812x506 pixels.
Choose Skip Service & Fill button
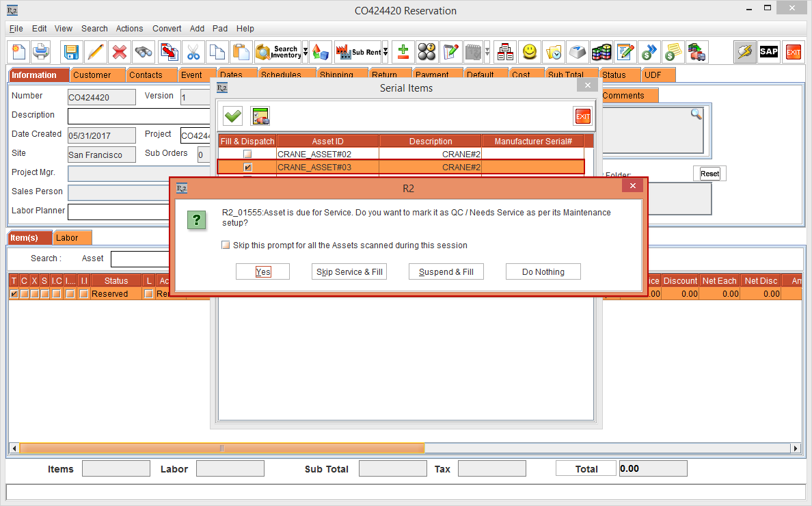pos(349,272)
